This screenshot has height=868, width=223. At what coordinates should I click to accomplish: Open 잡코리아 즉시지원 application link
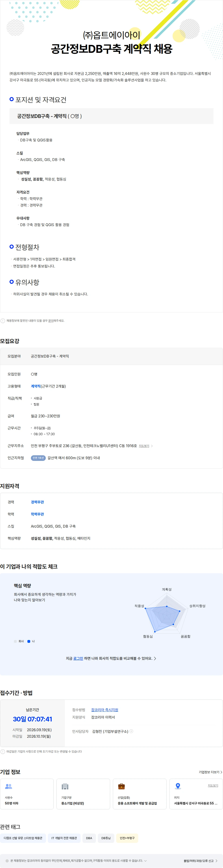click(105, 710)
